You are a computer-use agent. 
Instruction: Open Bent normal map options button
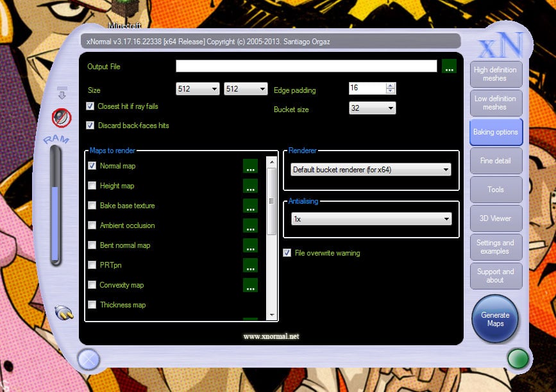pos(250,246)
